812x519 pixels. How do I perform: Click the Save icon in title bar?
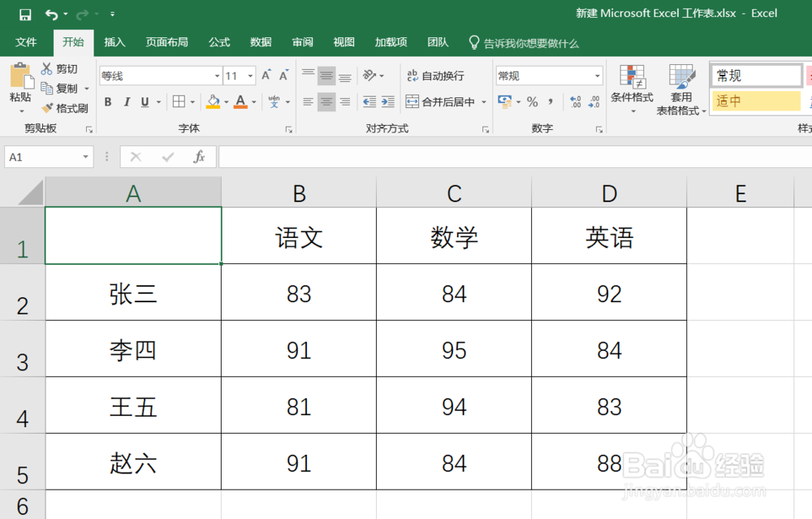point(25,15)
